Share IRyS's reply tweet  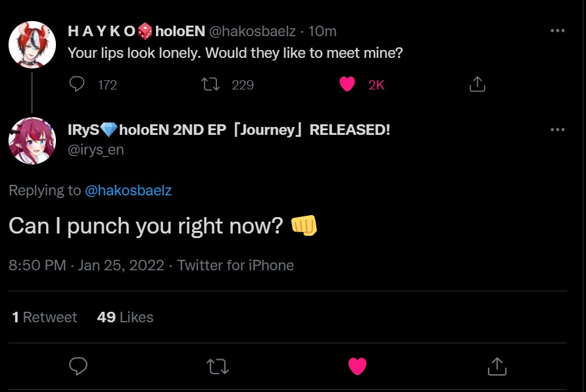(x=497, y=366)
